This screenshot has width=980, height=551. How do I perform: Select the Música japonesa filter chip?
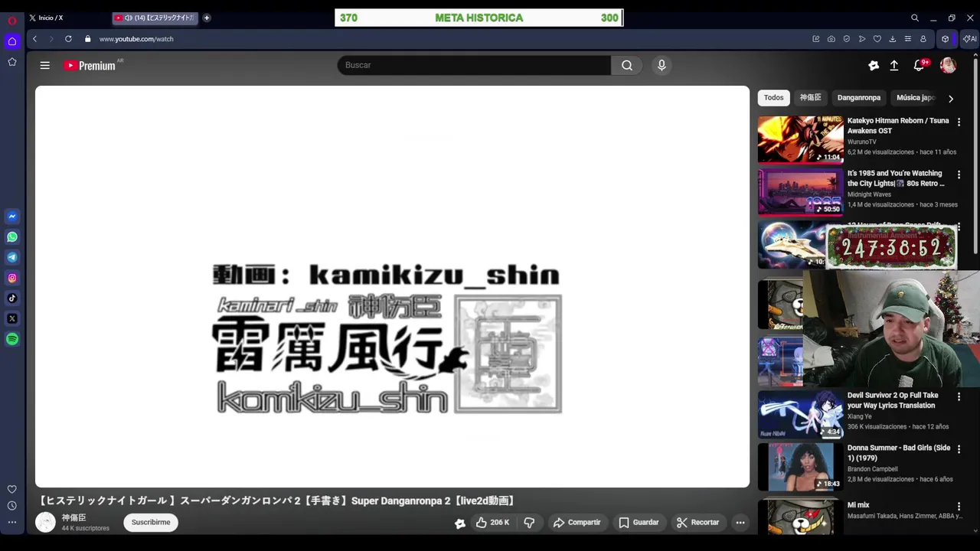click(x=916, y=98)
